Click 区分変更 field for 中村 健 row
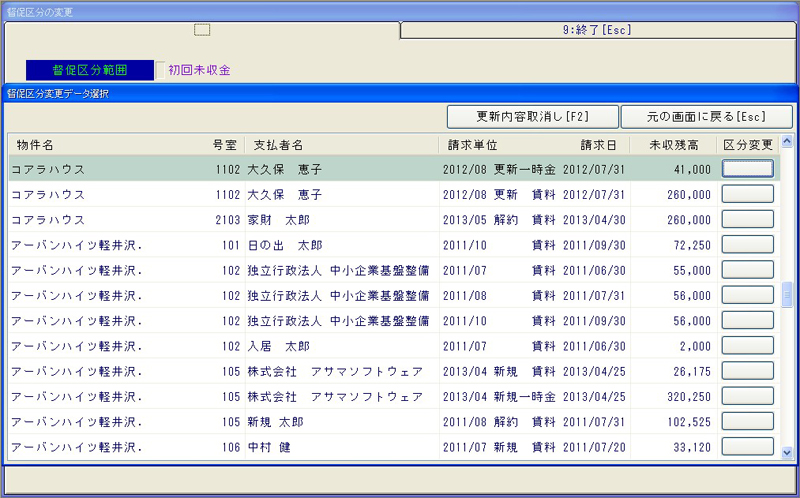The image size is (800, 498). point(747,447)
